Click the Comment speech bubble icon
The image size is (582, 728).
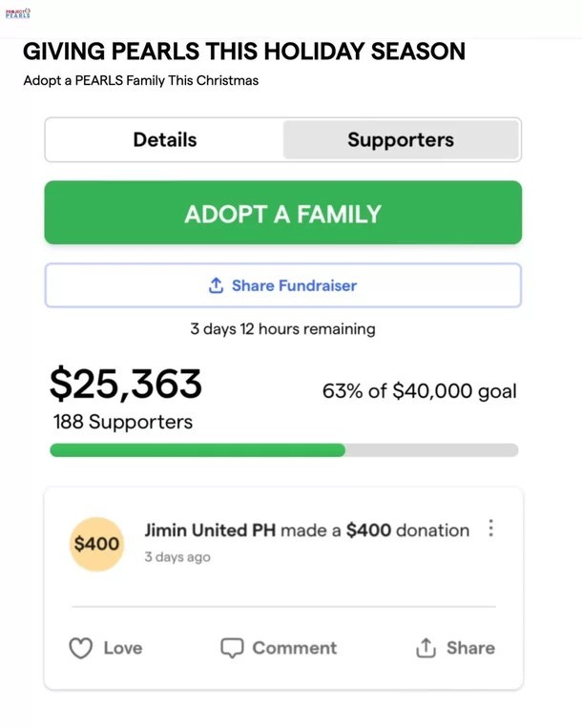coord(232,649)
